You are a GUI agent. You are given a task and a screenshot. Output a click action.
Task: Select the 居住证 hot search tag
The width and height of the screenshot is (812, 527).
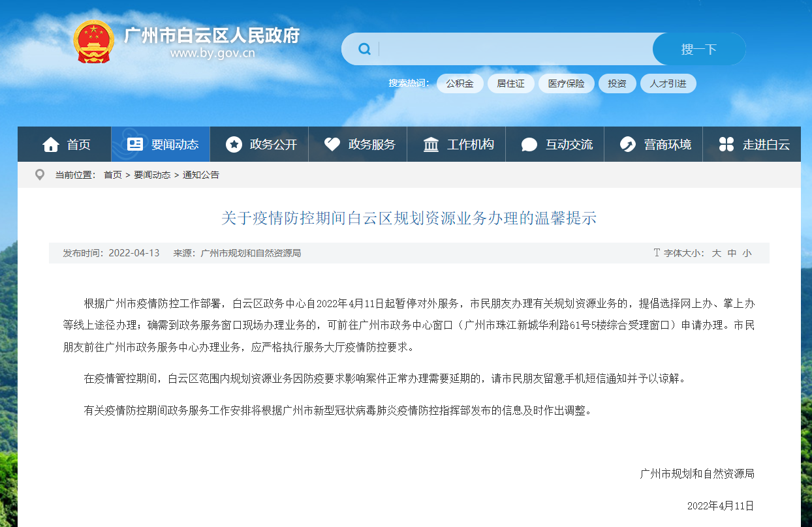(510, 83)
